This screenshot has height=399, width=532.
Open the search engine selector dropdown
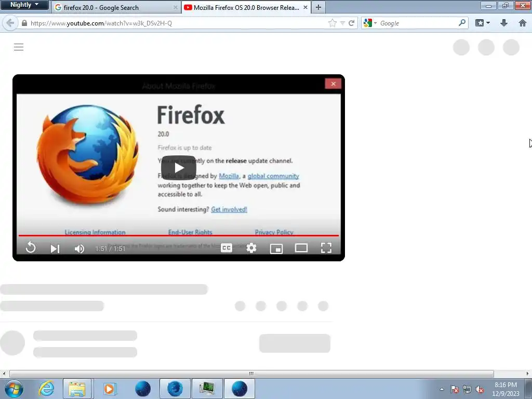370,23
